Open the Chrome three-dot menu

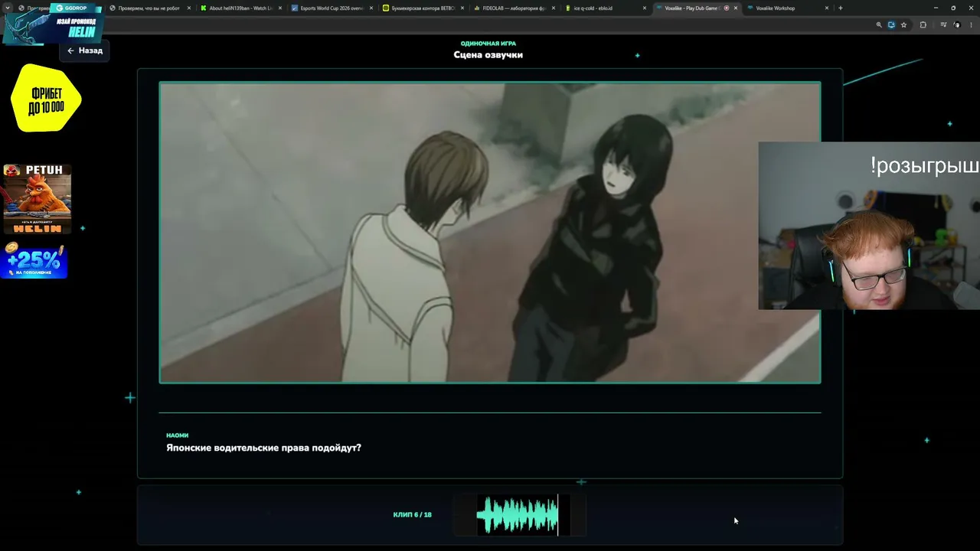click(x=972, y=24)
